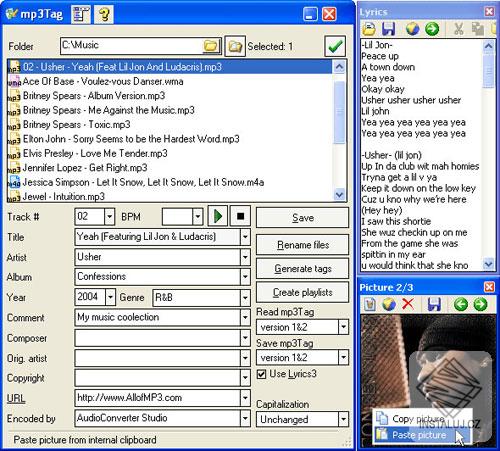The width and height of the screenshot is (500, 451).
Task: Open the Album field dropdown arrow
Action: [x=245, y=277]
